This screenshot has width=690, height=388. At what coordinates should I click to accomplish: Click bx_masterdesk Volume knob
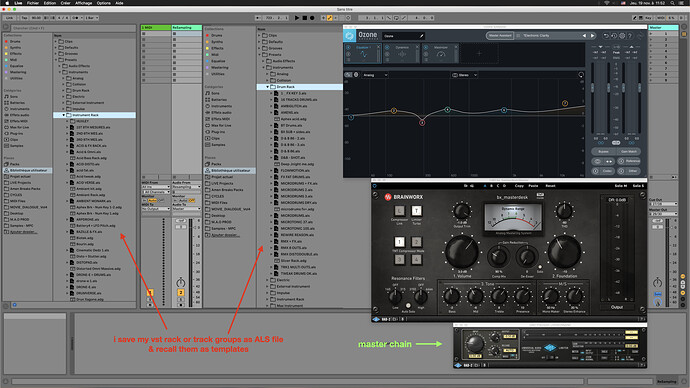pyautogui.click(x=462, y=252)
